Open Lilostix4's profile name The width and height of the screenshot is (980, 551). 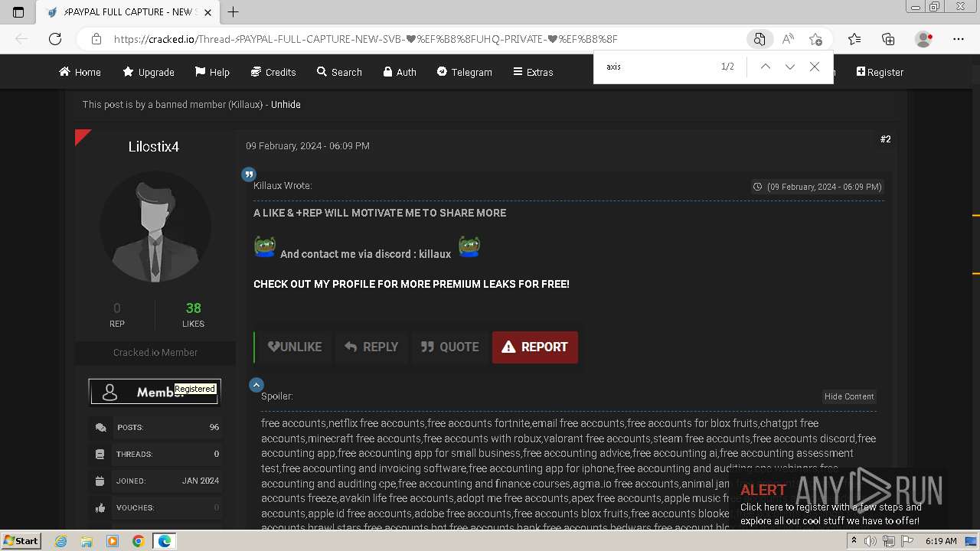coord(154,147)
